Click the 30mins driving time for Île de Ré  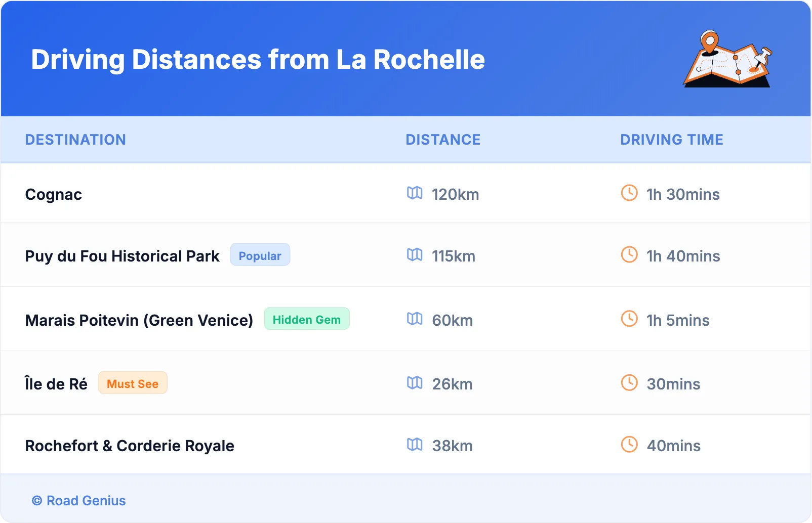(x=674, y=384)
